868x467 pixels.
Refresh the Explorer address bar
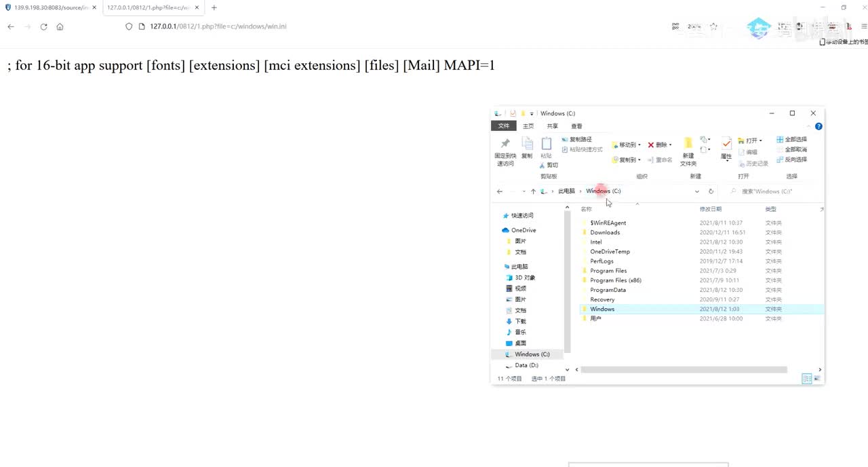711,191
